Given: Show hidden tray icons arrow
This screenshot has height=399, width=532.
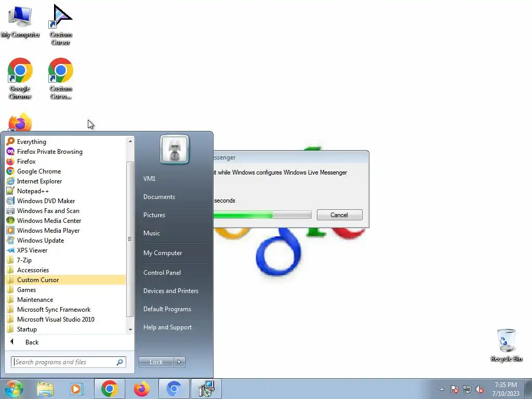Looking at the screenshot, I should 442,389.
